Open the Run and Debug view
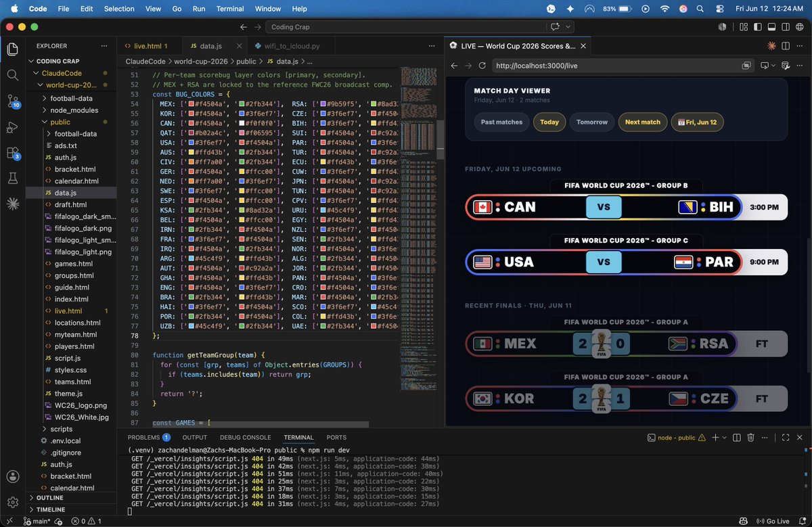Screen dimensions: 812x527 click(x=13, y=127)
